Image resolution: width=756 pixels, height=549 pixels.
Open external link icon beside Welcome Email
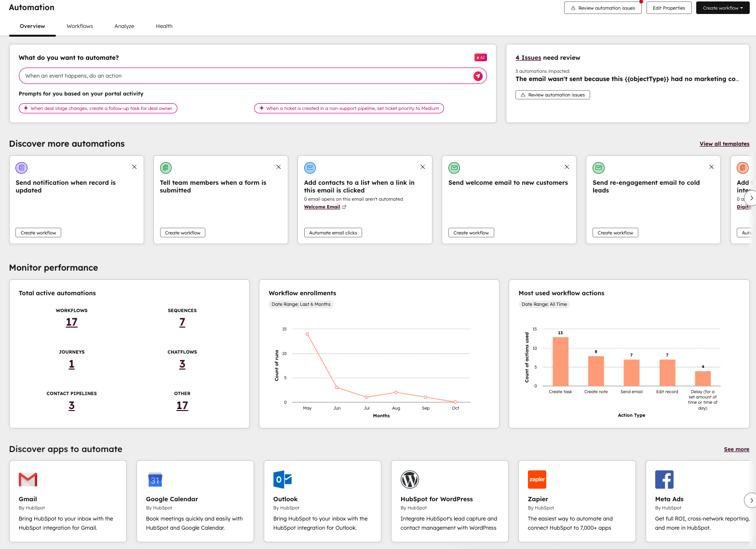(344, 207)
